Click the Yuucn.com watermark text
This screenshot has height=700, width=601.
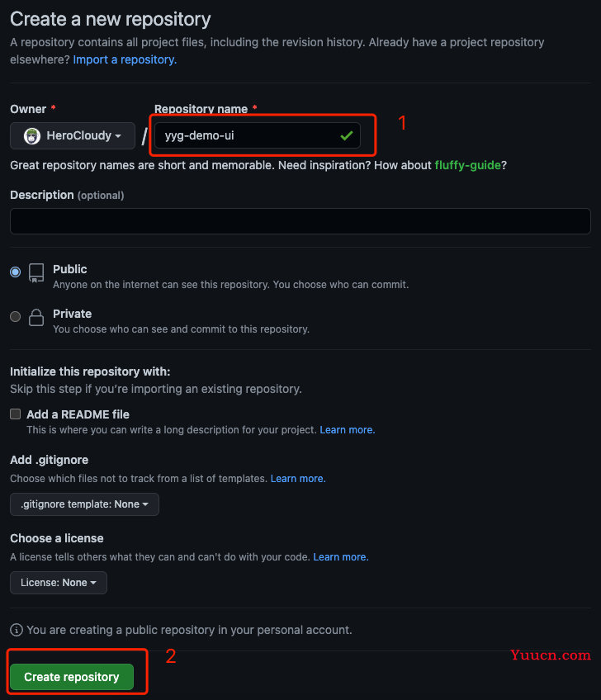(551, 655)
